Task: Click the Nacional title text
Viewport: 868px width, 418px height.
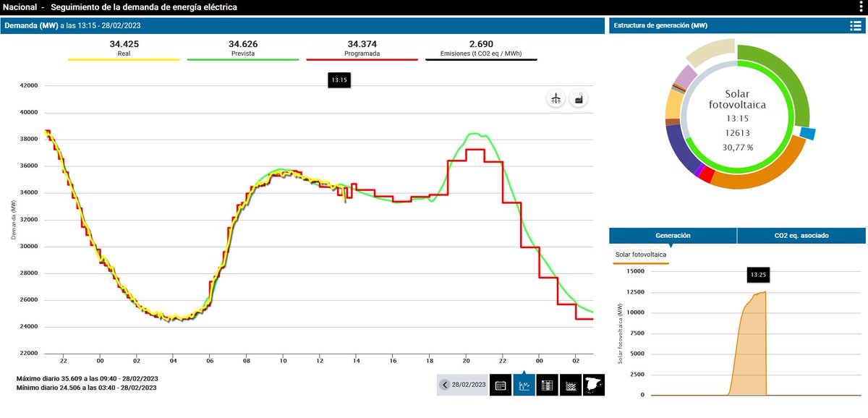Action: pos(20,7)
